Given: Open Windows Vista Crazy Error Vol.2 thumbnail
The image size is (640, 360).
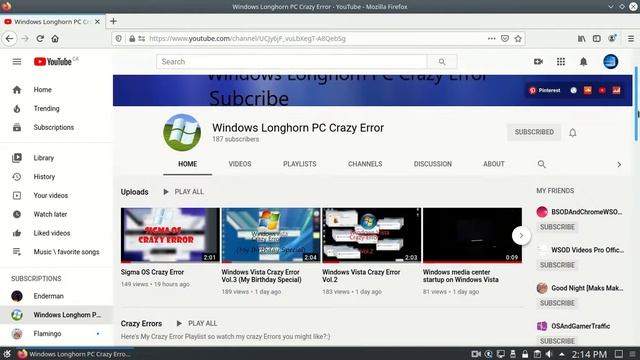Looking at the screenshot, I should (371, 235).
